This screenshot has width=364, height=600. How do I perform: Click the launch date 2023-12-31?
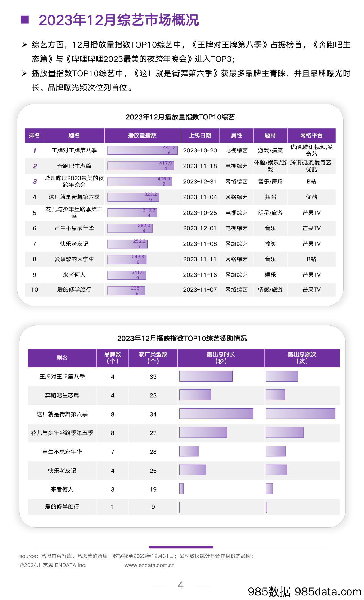point(200,182)
